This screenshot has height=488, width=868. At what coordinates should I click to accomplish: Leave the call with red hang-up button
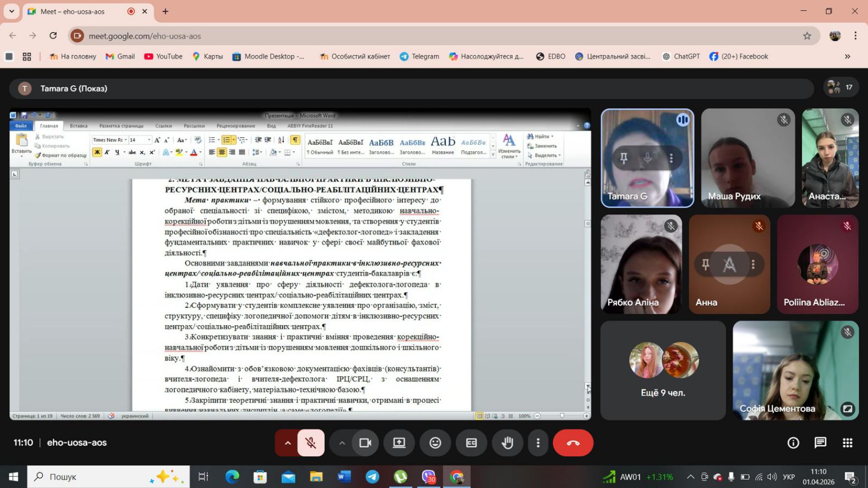tap(573, 443)
